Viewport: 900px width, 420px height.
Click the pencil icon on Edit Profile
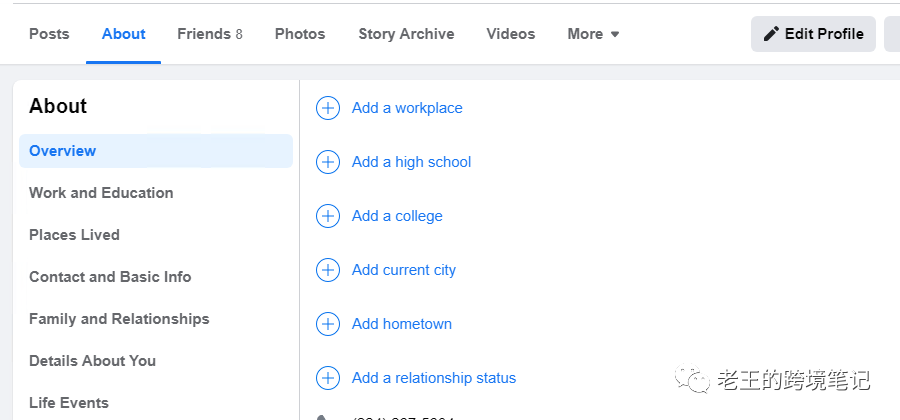tap(771, 34)
